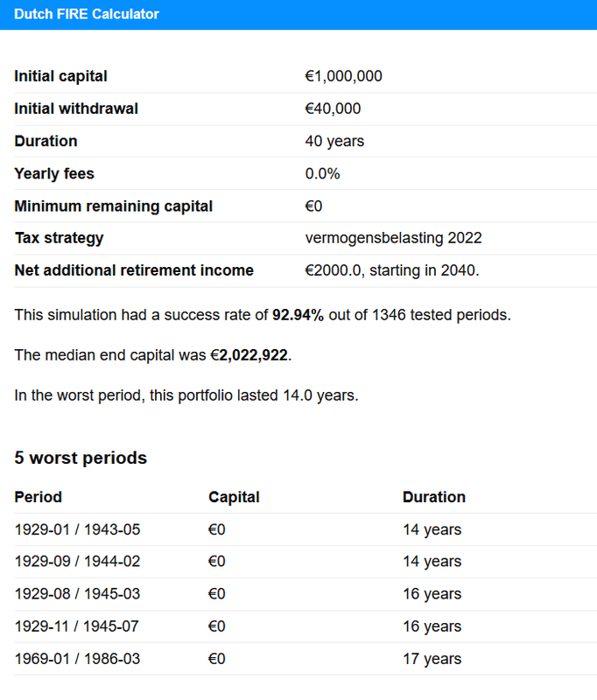Click the Minimum remaining capital label
Image resolution: width=597 pixels, height=700 pixels.
(x=113, y=206)
